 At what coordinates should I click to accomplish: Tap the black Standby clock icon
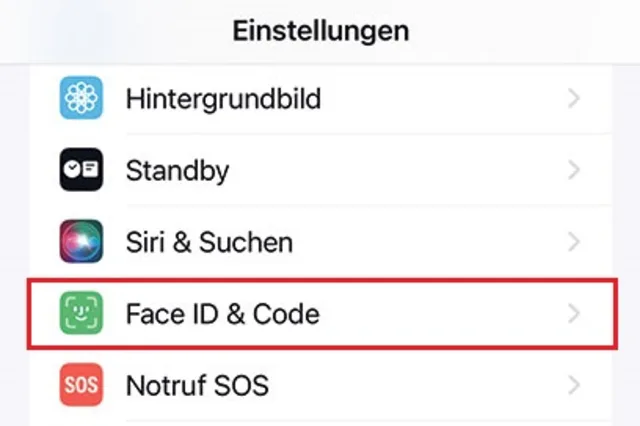click(81, 170)
